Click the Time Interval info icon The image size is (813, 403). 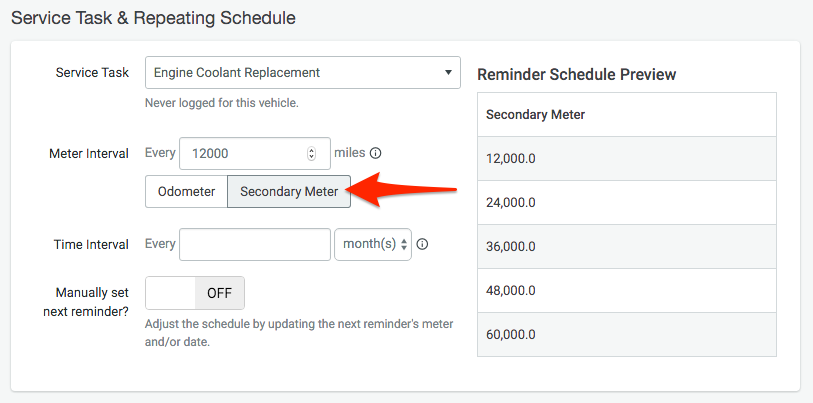point(422,244)
